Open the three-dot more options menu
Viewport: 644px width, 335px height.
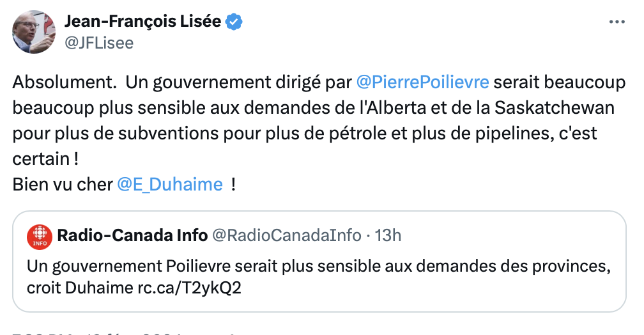[x=617, y=22]
